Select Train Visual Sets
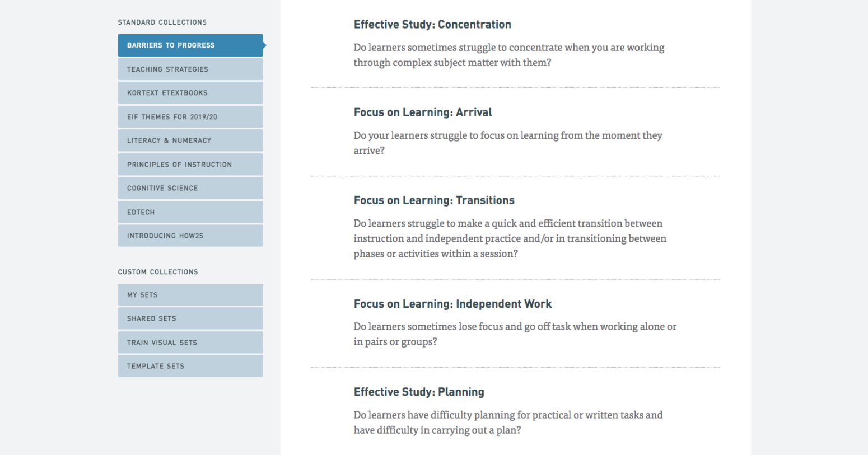This screenshot has height=455, width=868. coord(190,343)
